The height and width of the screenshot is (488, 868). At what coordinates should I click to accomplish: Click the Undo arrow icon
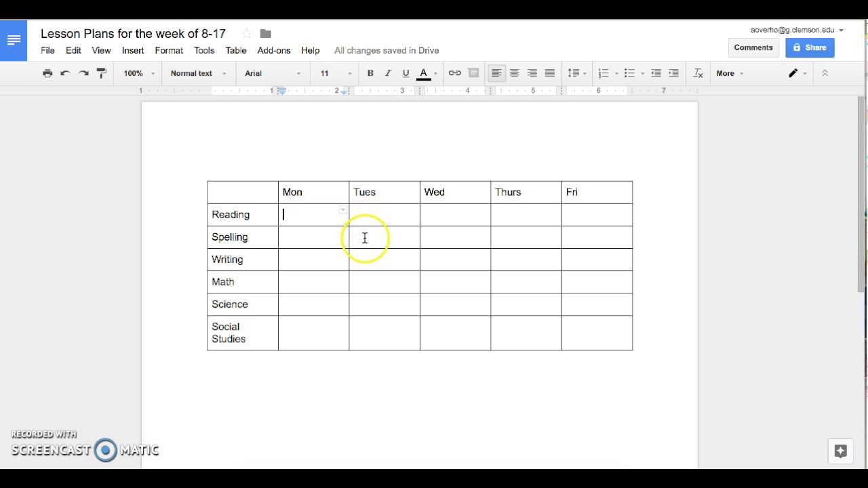point(65,73)
